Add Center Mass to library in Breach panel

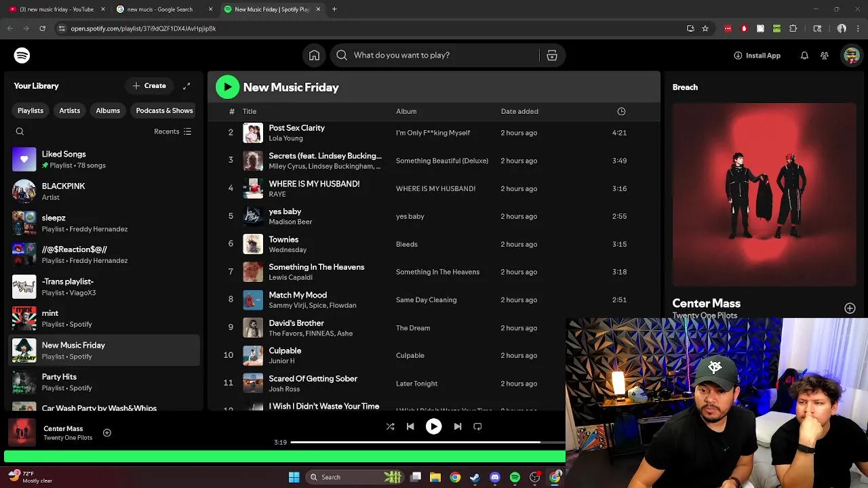850,308
